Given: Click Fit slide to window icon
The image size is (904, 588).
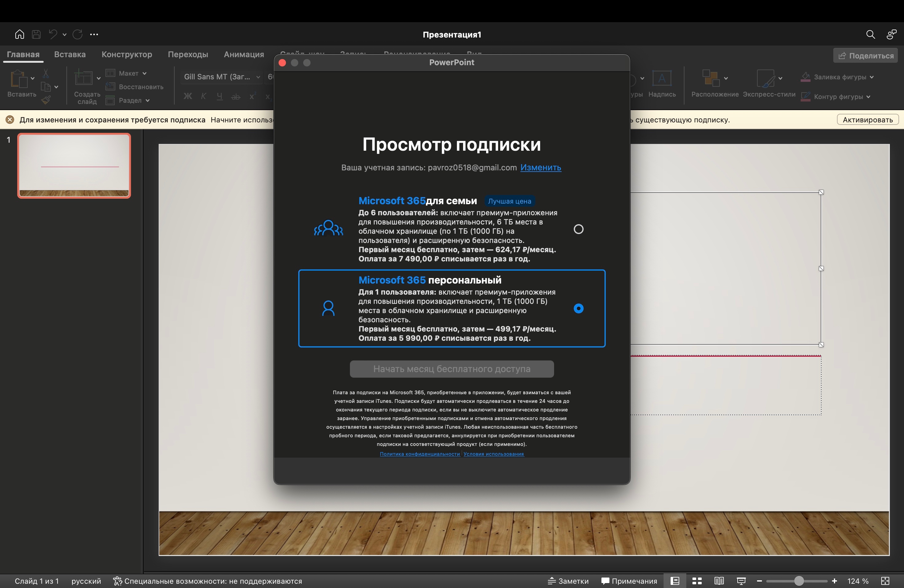Looking at the screenshot, I should (x=885, y=581).
